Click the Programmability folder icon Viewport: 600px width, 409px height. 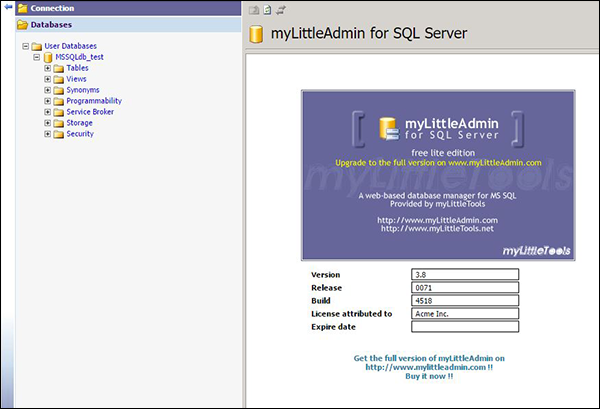coord(59,101)
